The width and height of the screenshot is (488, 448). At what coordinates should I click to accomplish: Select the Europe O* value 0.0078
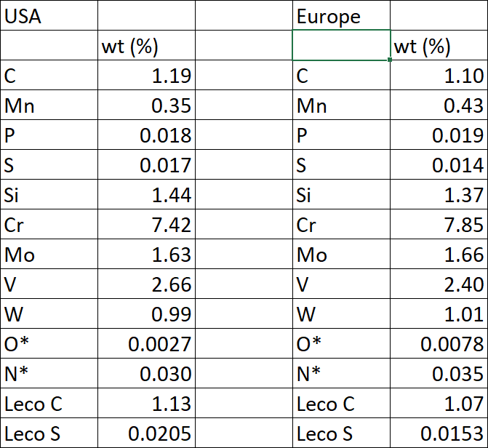(438, 344)
